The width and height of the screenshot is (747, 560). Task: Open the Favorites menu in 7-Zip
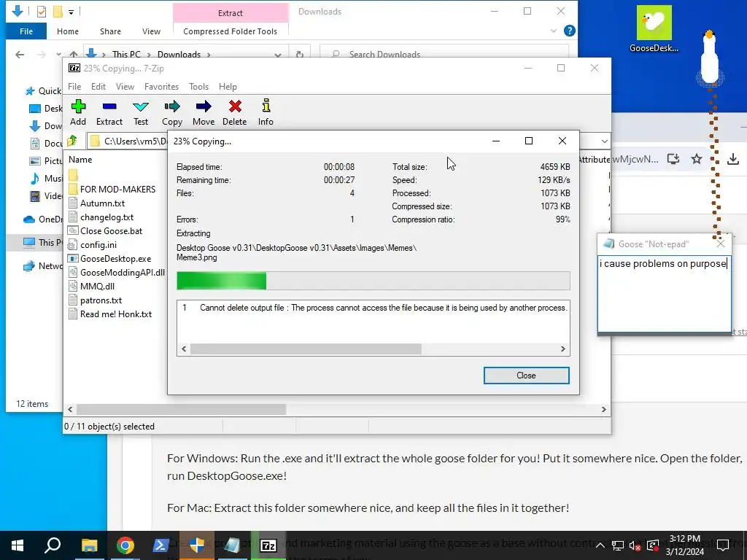pos(161,87)
